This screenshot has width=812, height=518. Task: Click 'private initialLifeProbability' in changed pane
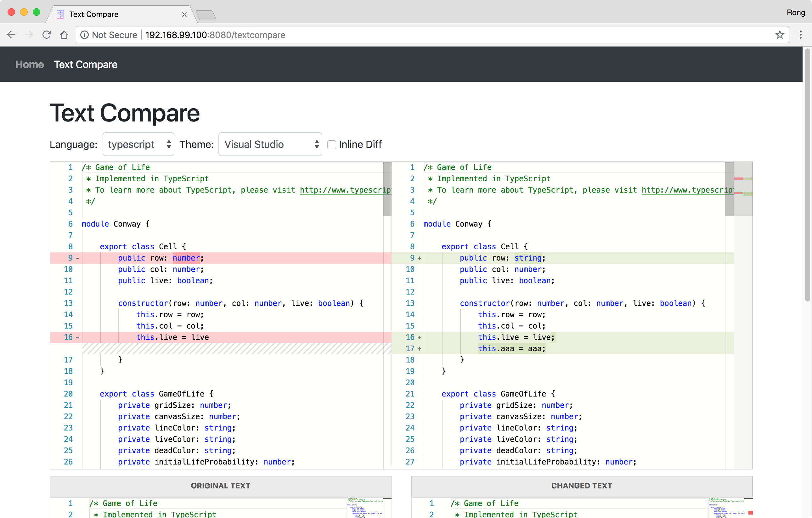pyautogui.click(x=529, y=462)
